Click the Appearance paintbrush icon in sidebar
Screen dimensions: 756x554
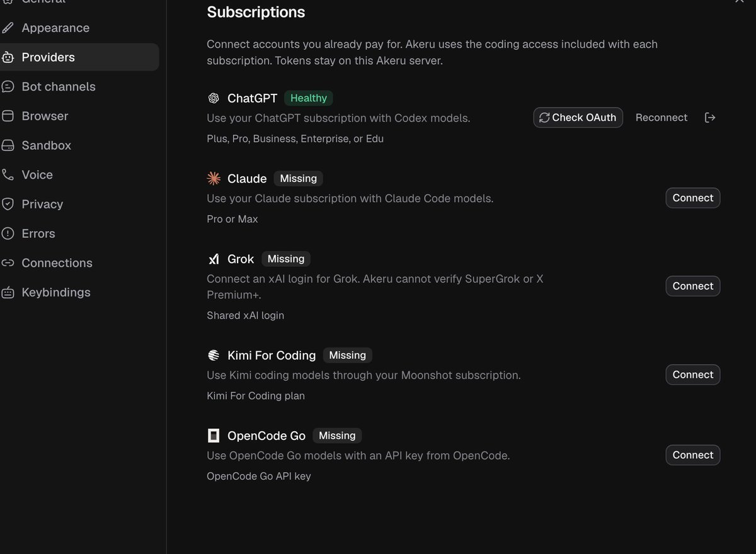[8, 28]
